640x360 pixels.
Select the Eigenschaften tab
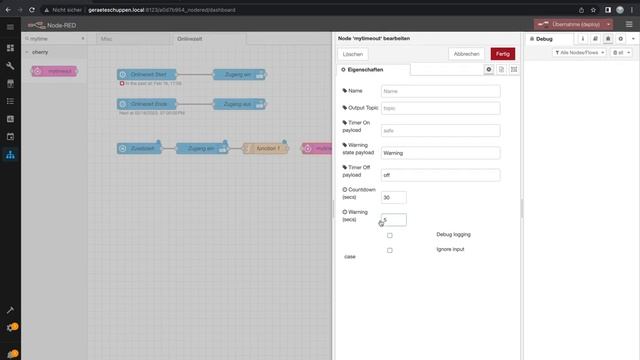pyautogui.click(x=373, y=70)
